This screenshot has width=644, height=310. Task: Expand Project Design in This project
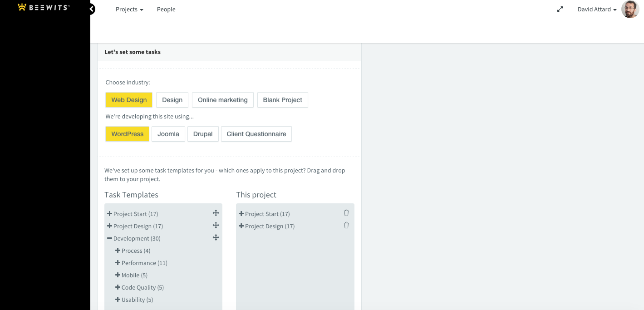point(241,226)
